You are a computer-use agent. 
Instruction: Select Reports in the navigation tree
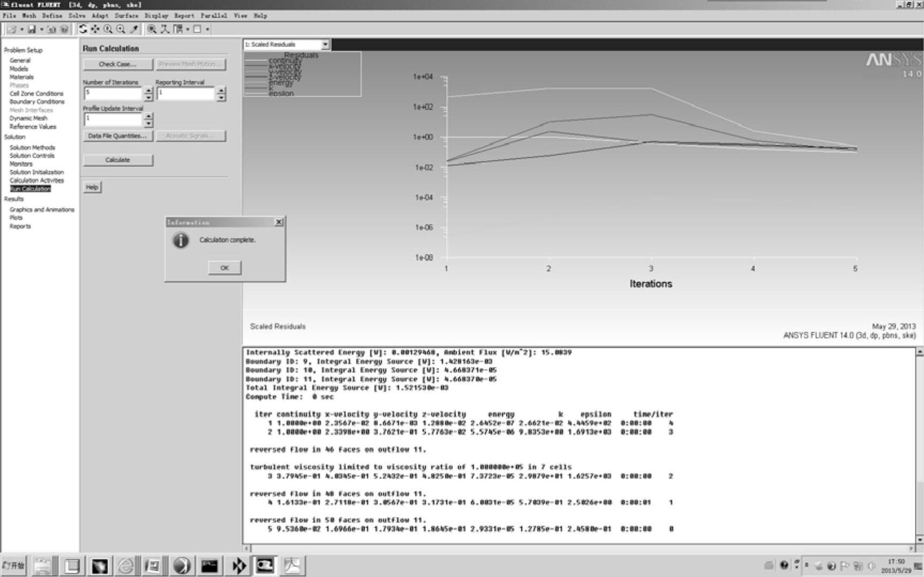tap(20, 226)
